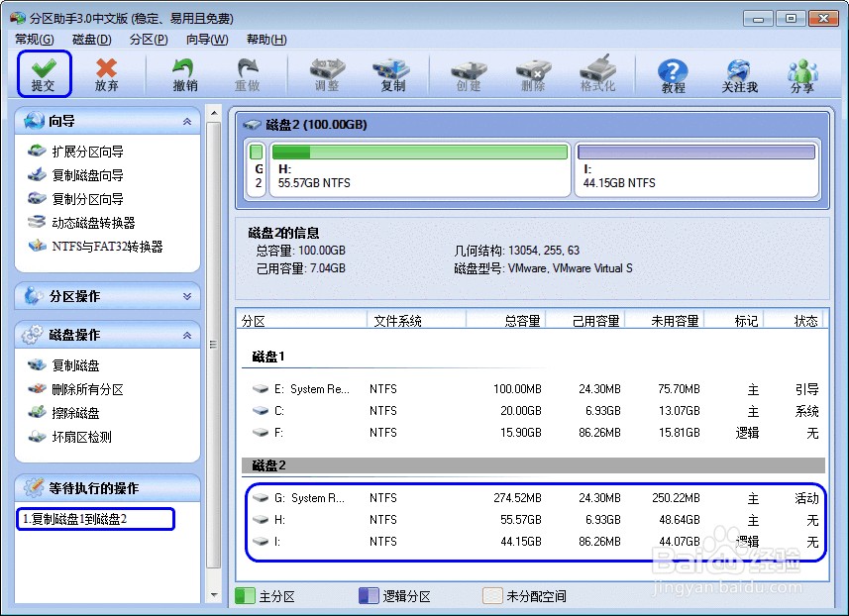
Task: Open the 教程 (Tutorial) help icon
Action: [x=673, y=75]
